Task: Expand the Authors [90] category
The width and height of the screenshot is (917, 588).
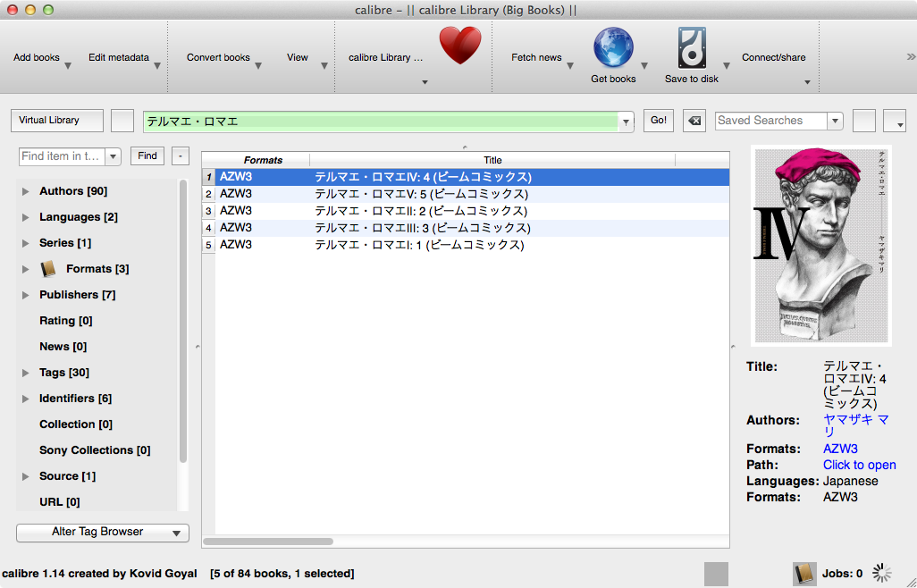Action: pyautogui.click(x=26, y=191)
